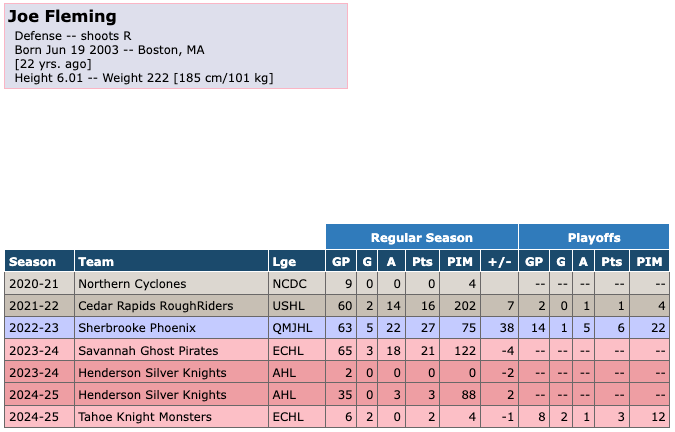Click the Lge column header
675x432 pixels.
tap(283, 262)
